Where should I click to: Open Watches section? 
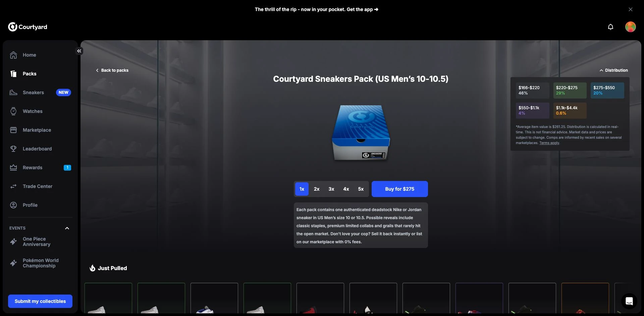tap(40, 111)
